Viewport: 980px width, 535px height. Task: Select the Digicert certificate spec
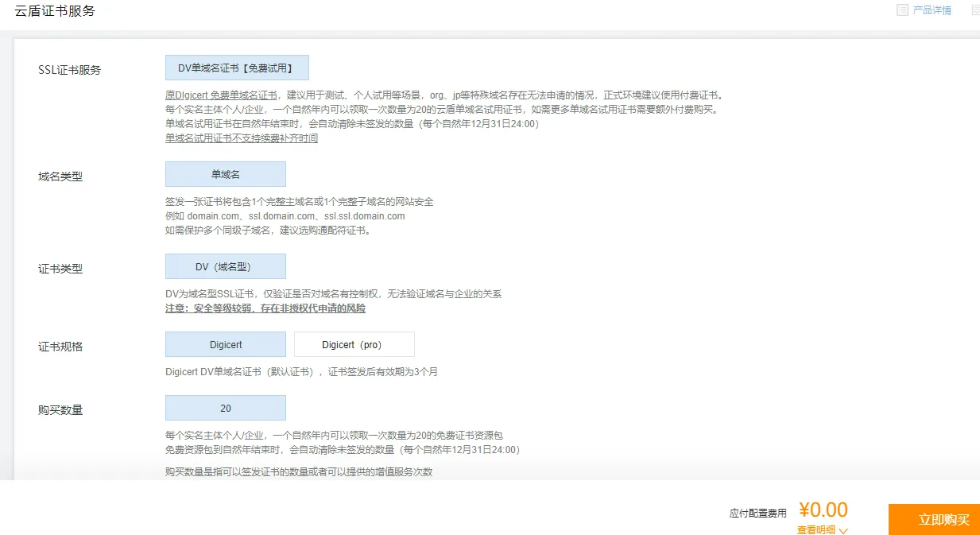pos(225,343)
